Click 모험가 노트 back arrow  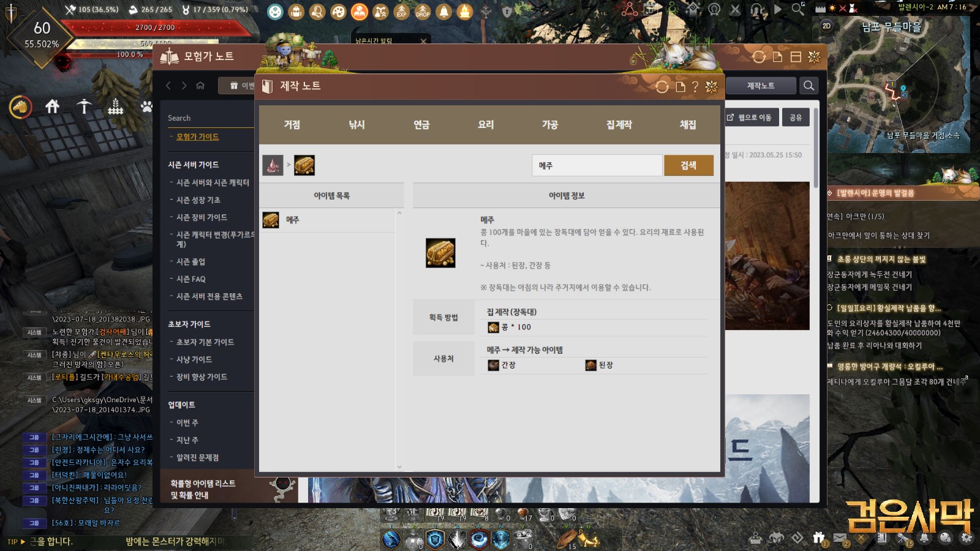pyautogui.click(x=168, y=86)
